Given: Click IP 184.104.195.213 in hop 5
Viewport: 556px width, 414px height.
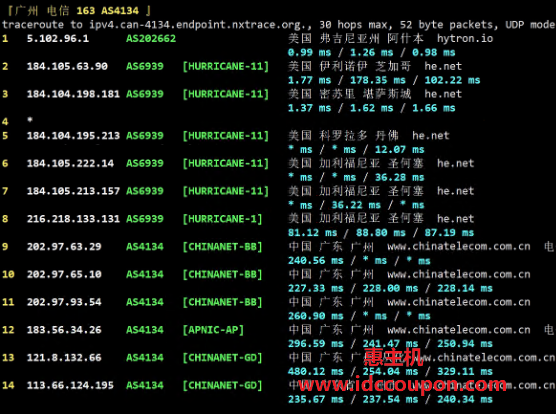Looking at the screenshot, I should point(73,136).
